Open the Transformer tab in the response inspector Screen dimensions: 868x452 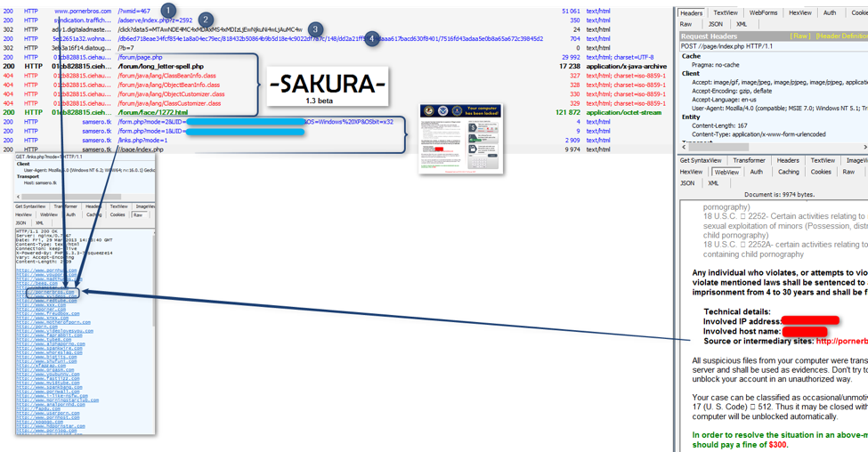click(749, 160)
